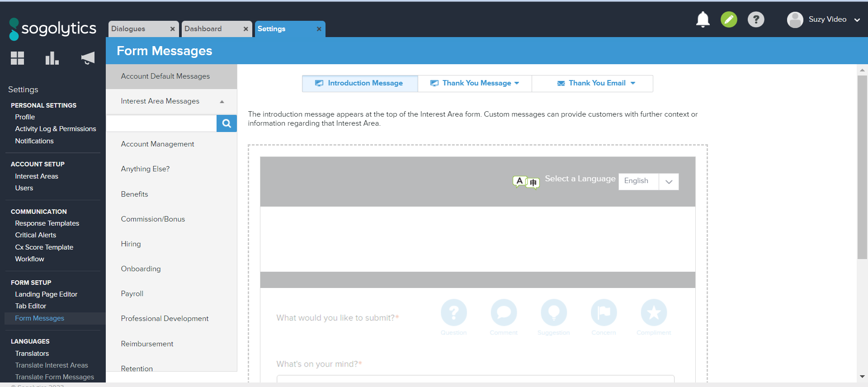Select the Compliment submission type
Screen dimensions: 868x387
click(653, 313)
